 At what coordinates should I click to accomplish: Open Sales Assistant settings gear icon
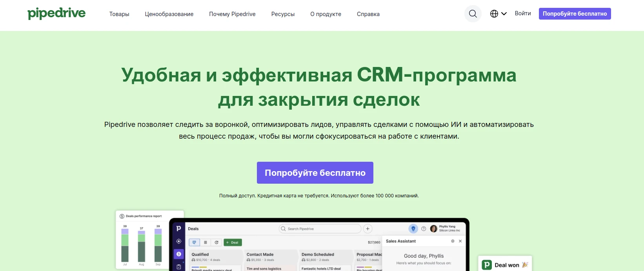click(x=453, y=241)
